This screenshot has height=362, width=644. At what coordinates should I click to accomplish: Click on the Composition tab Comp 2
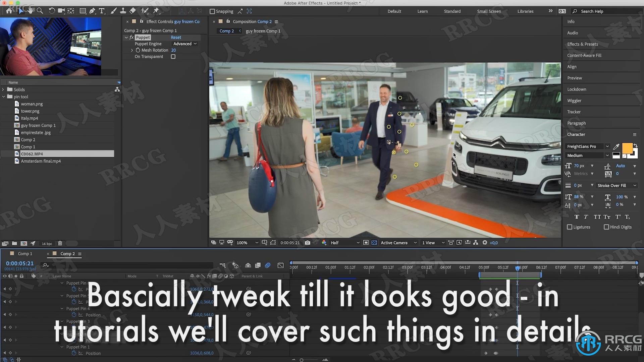pyautogui.click(x=227, y=31)
